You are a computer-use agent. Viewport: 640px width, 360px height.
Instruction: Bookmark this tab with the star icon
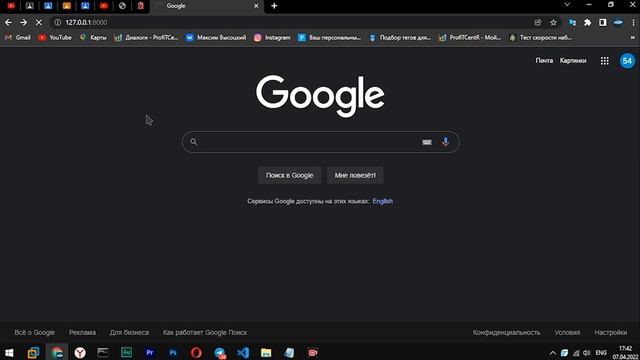[x=553, y=22]
